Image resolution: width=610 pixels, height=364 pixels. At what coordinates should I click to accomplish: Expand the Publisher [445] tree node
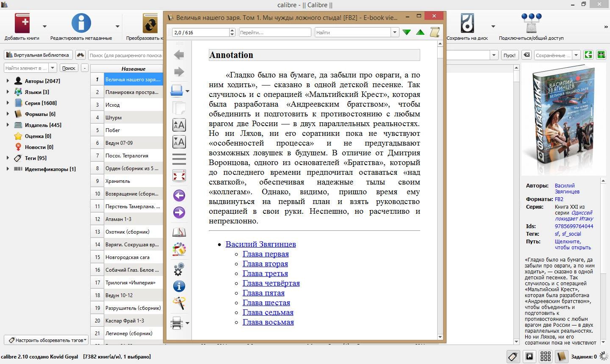tap(8, 125)
